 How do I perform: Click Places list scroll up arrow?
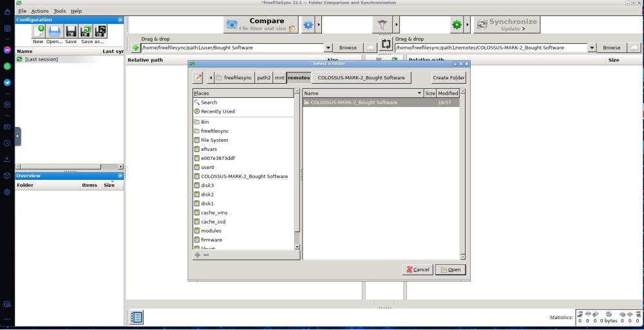pyautogui.click(x=298, y=91)
